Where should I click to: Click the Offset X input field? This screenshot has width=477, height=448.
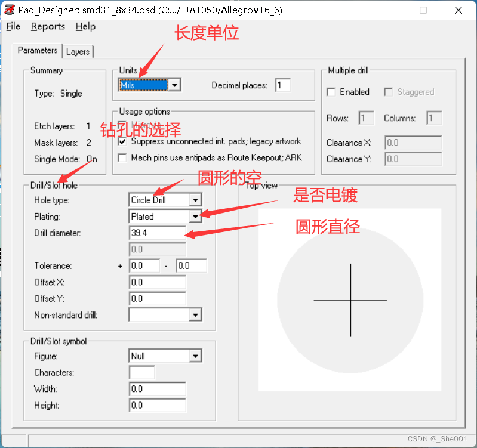pos(157,282)
